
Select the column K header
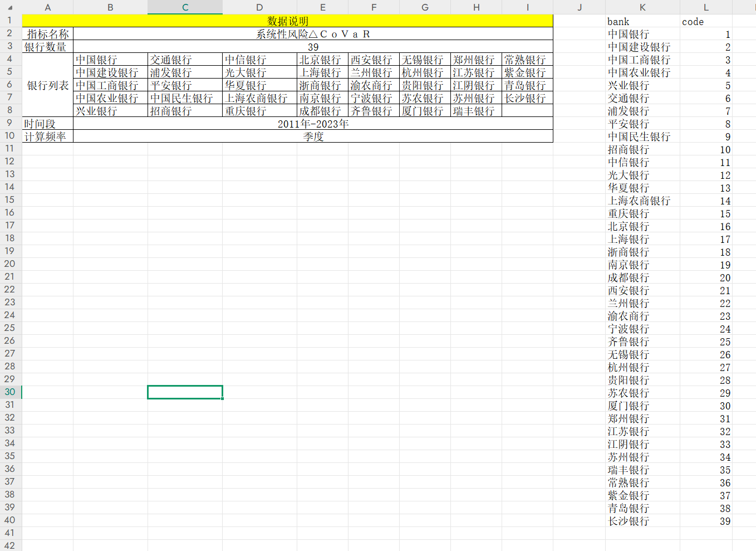642,7
